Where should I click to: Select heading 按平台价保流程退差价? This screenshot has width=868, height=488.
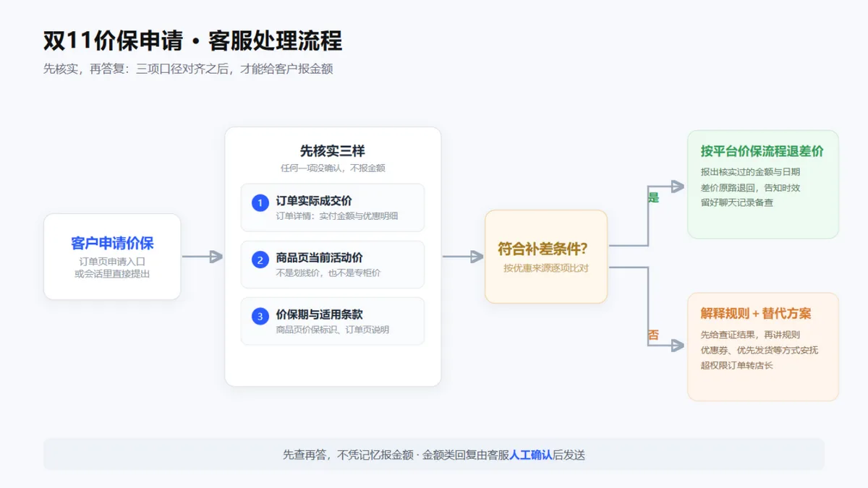[x=762, y=151]
